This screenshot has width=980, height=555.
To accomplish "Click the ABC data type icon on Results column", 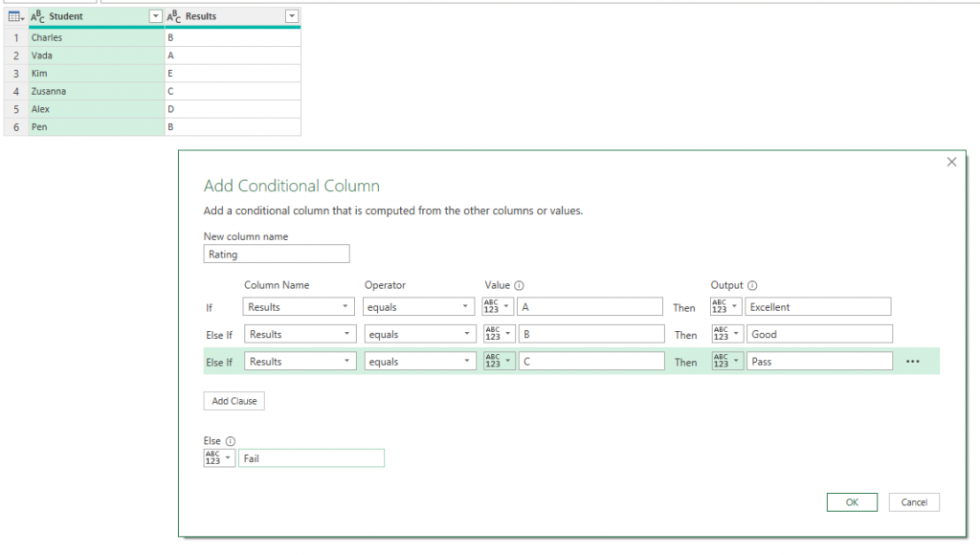I will point(172,16).
